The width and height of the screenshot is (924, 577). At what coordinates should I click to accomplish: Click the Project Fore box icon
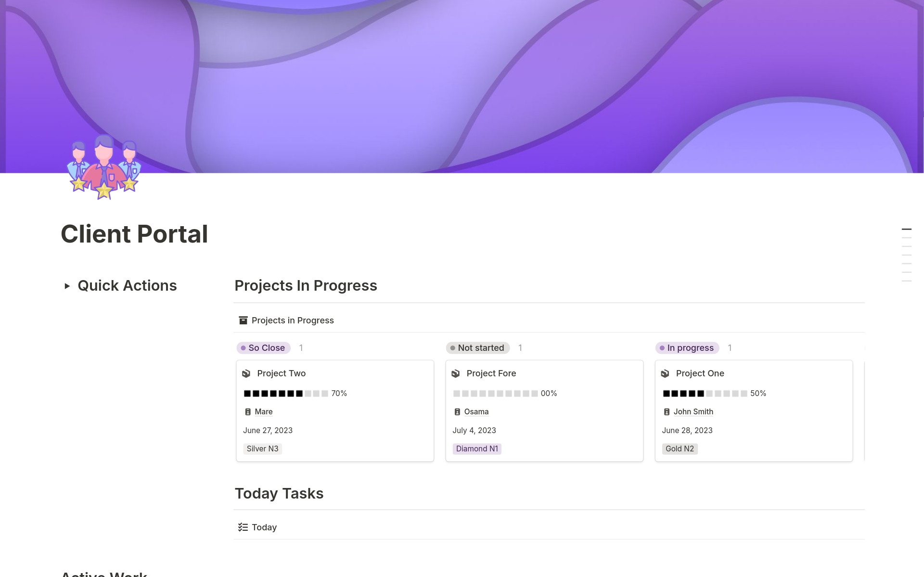(456, 373)
